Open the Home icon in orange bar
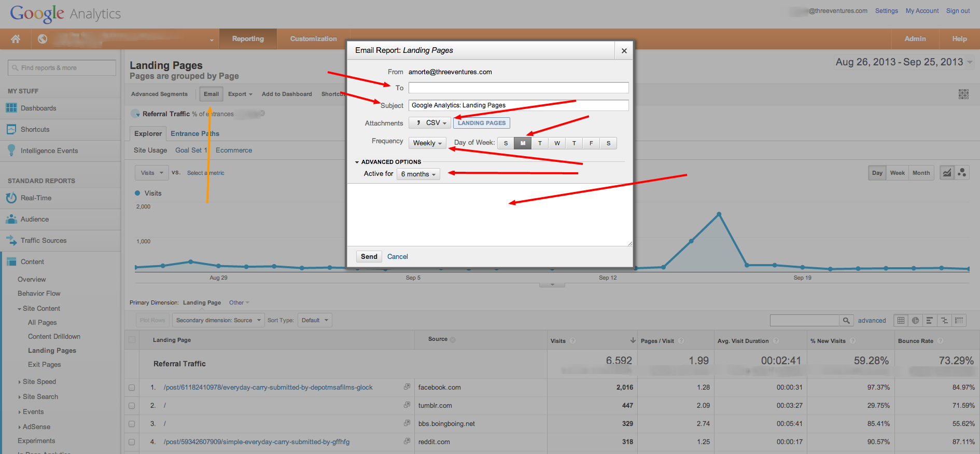980x454 pixels. [16, 39]
